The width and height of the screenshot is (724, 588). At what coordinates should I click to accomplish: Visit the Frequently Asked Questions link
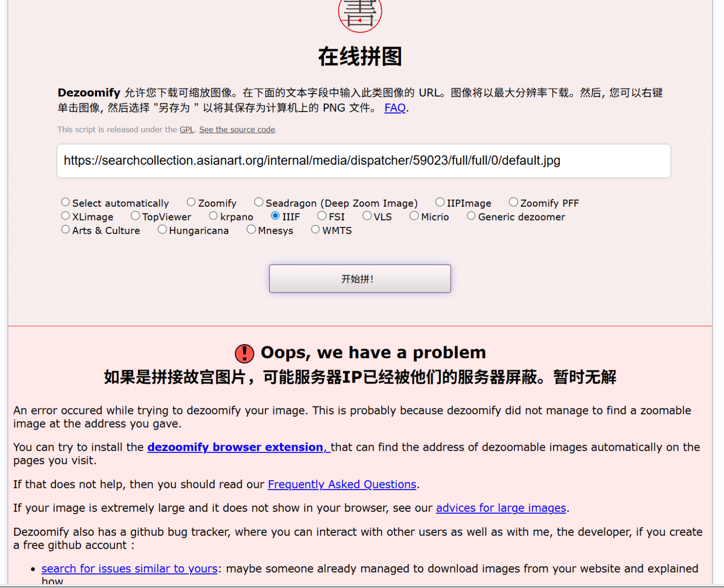pos(342,484)
